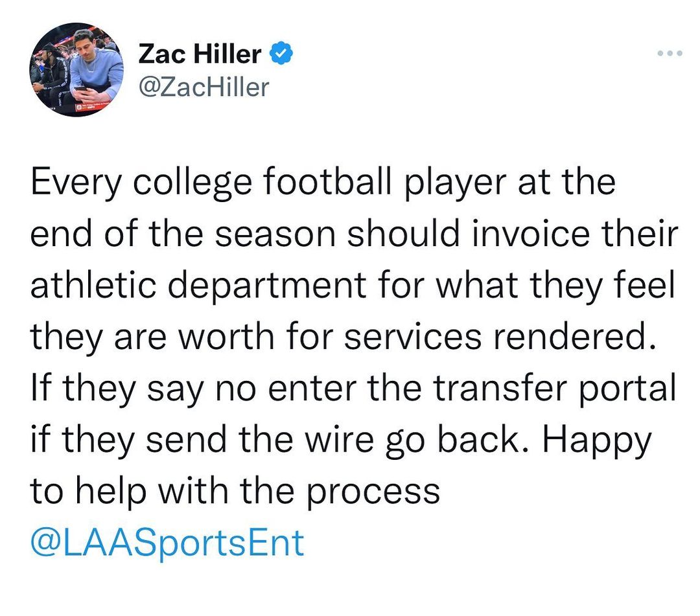The image size is (700, 616).
Task: Open Zac Hiller's profile picture
Action: pos(76,70)
